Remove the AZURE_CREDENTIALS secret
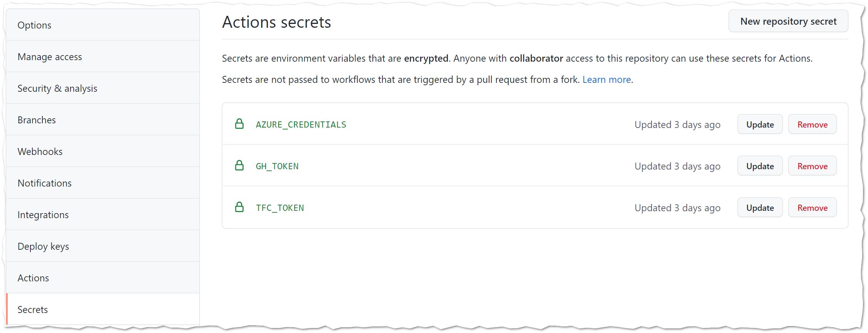 click(812, 124)
